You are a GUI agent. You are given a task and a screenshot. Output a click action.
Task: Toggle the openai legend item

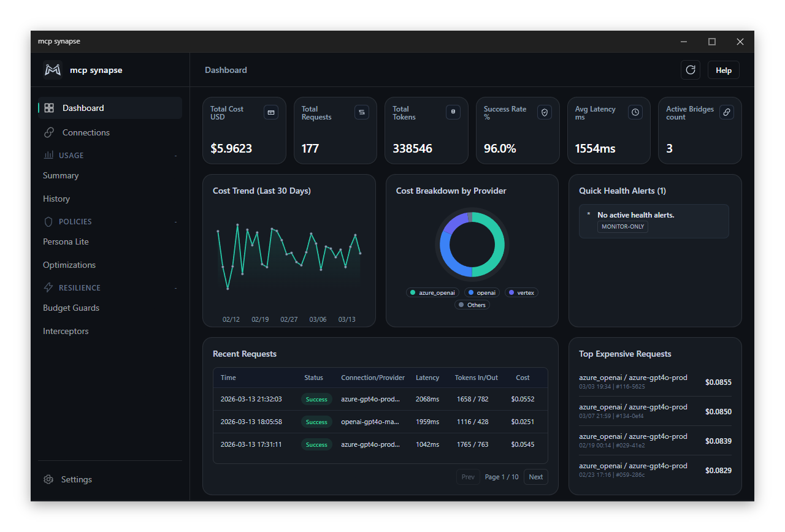[481, 292]
